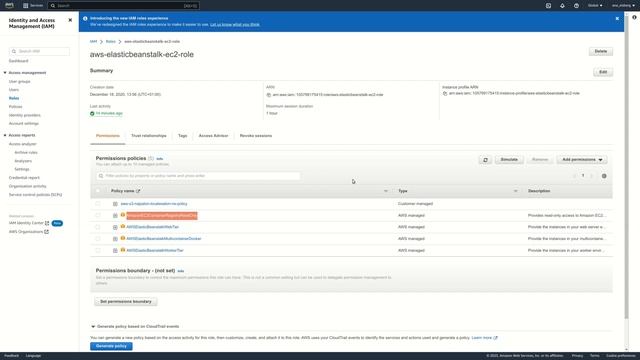Click the info icon on the blue banner
640x360 pixels.
(x=85, y=18)
